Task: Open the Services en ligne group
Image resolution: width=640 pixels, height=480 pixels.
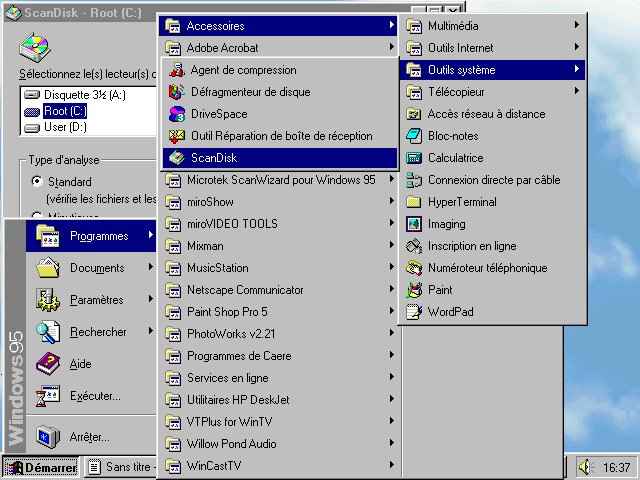Action: tap(278, 378)
